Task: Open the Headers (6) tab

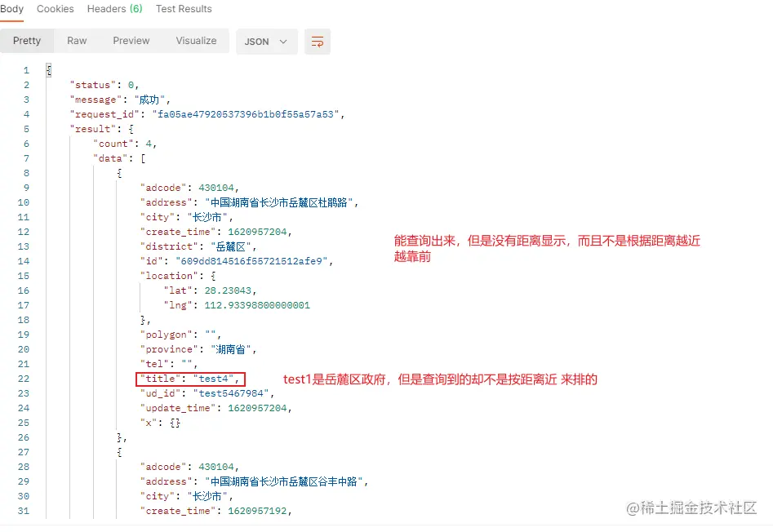Action: [115, 9]
